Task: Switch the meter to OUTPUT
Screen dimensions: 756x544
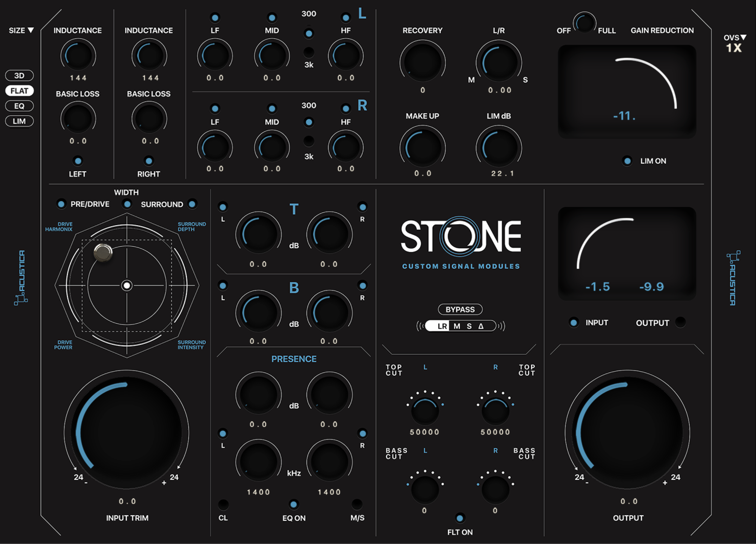Action: [x=680, y=322]
